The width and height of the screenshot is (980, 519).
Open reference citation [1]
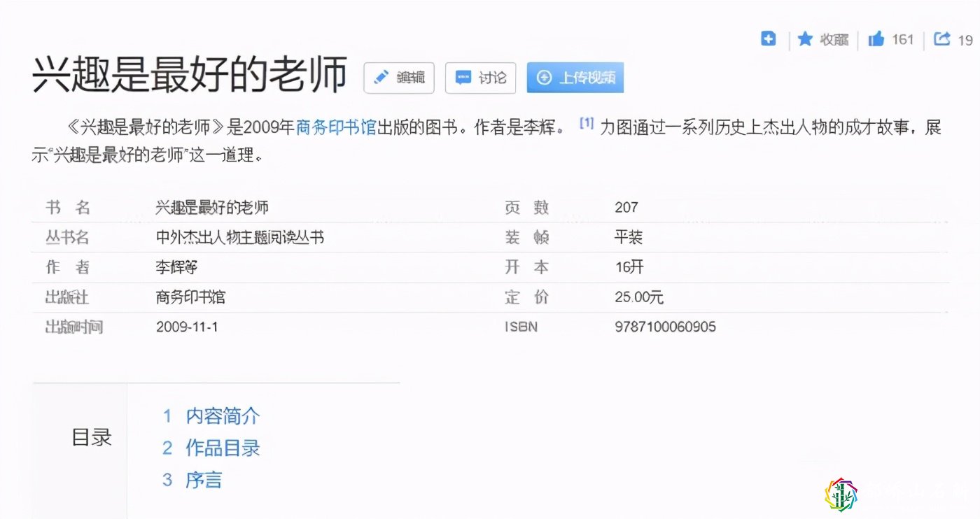tap(587, 124)
